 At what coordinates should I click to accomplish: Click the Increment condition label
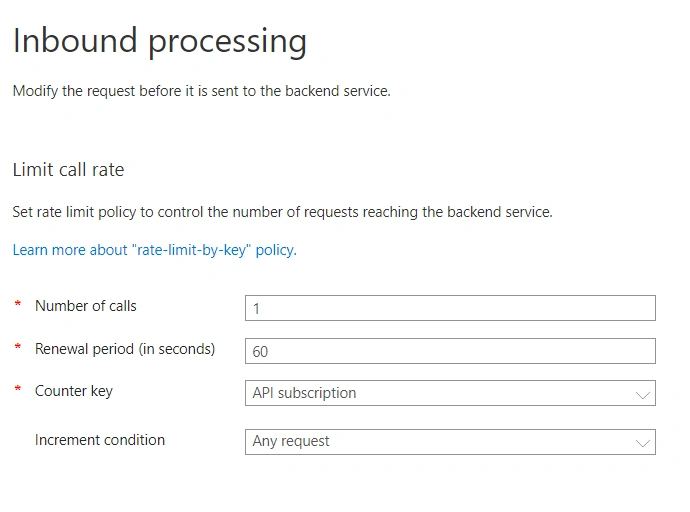[100, 440]
